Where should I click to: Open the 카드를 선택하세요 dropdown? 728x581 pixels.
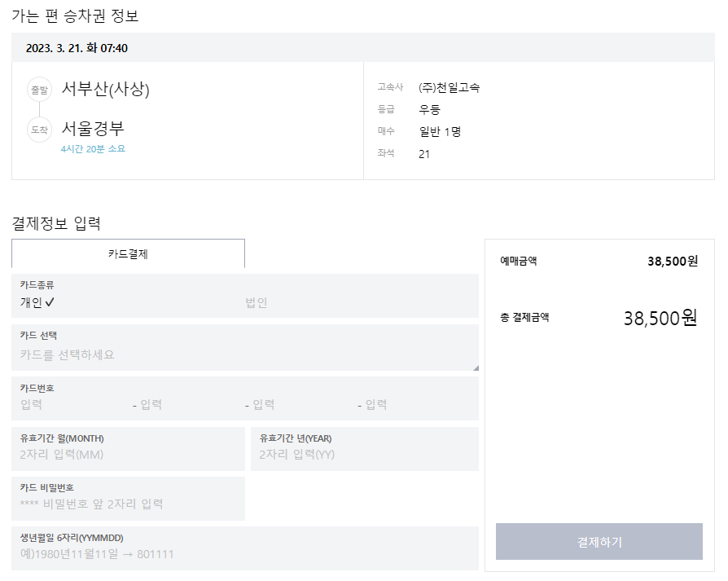click(x=245, y=347)
